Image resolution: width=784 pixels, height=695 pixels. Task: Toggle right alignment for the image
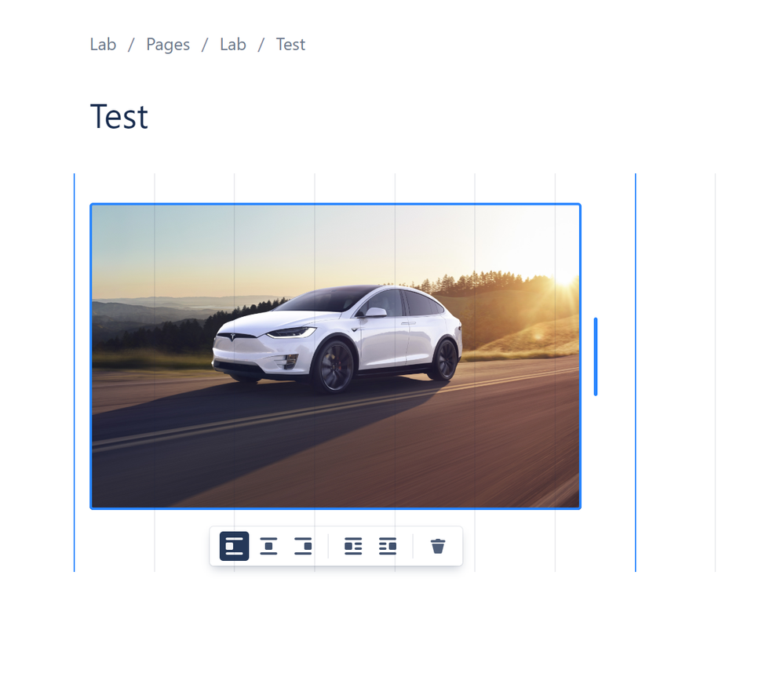click(x=304, y=546)
